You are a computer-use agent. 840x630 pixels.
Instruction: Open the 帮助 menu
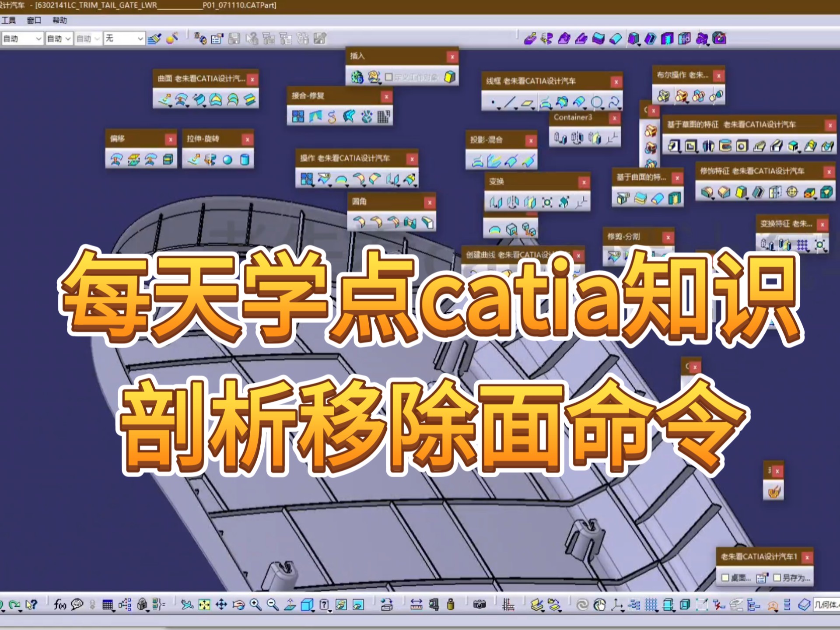(59, 20)
